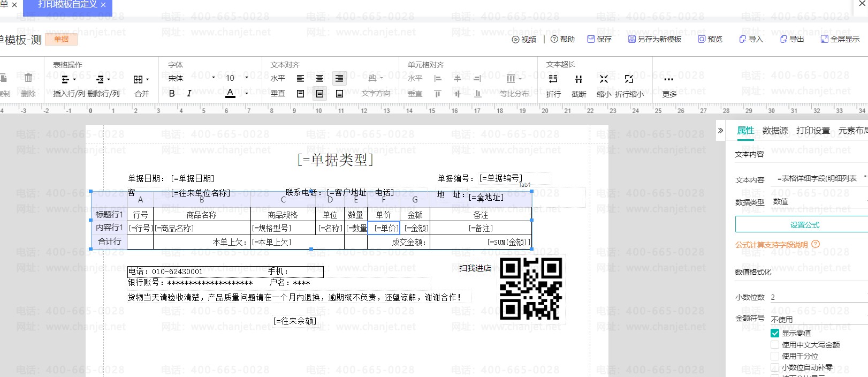Open the More (更多) menu

click(669, 85)
